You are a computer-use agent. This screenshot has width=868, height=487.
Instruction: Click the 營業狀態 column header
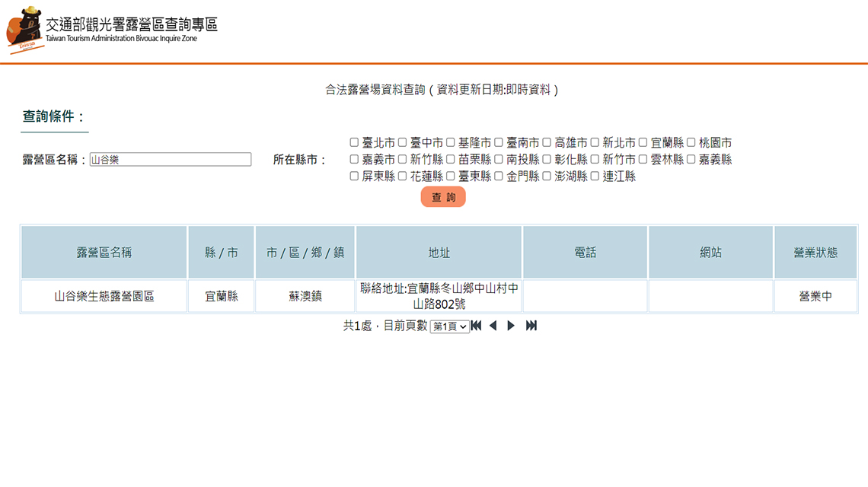[815, 252]
